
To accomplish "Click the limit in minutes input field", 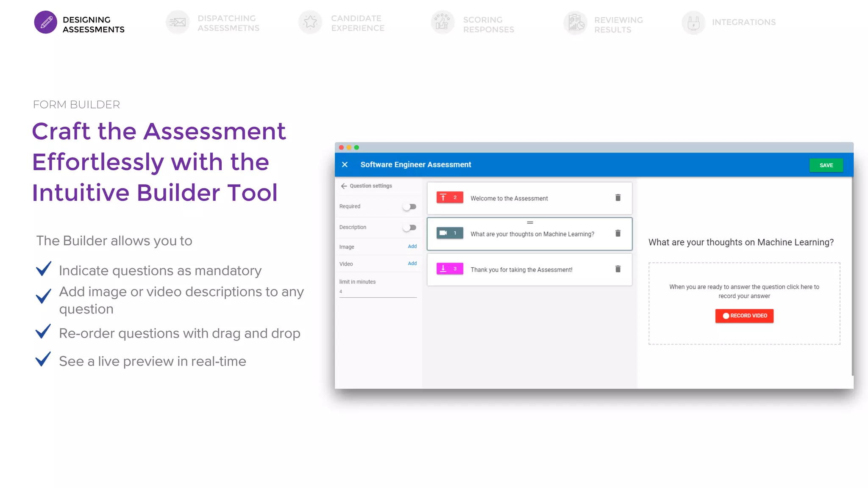I will [378, 292].
